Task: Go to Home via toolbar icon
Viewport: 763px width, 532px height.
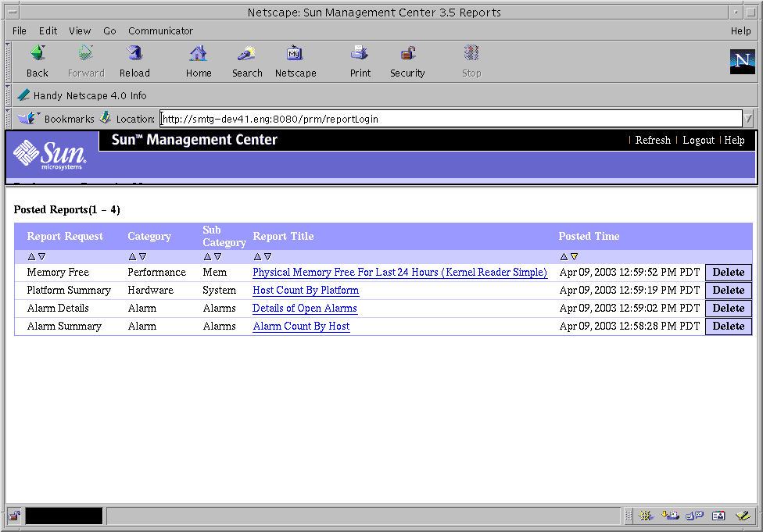Action: pos(198,53)
